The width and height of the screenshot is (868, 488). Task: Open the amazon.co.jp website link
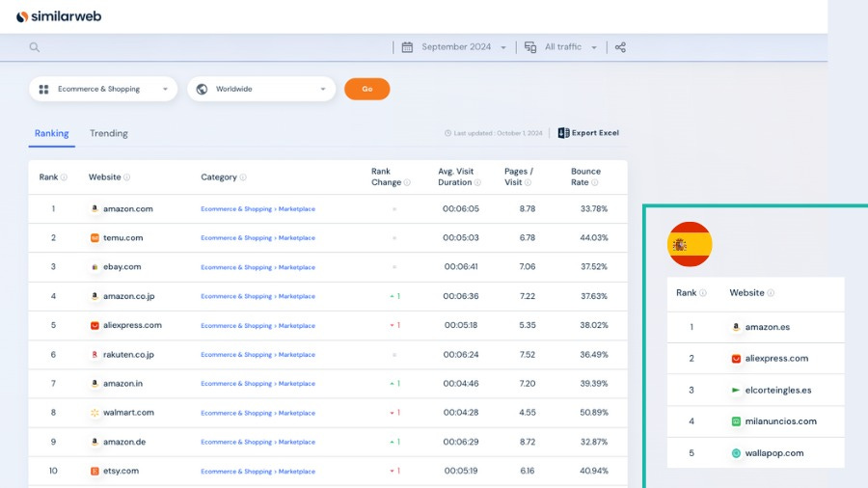click(x=128, y=296)
